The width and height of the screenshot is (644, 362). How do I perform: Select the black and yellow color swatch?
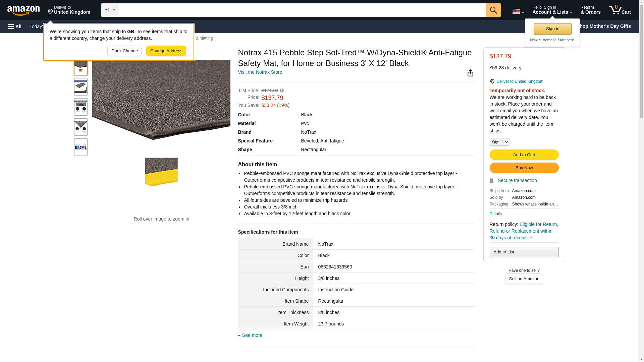click(161, 172)
